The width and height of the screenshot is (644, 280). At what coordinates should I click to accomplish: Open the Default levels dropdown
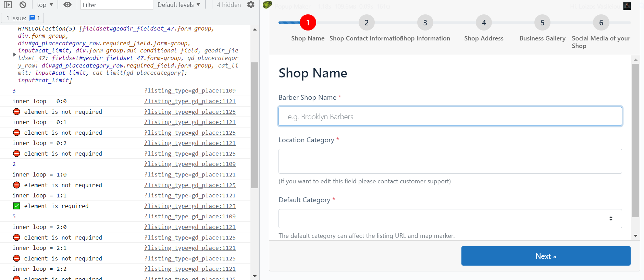pos(178,5)
